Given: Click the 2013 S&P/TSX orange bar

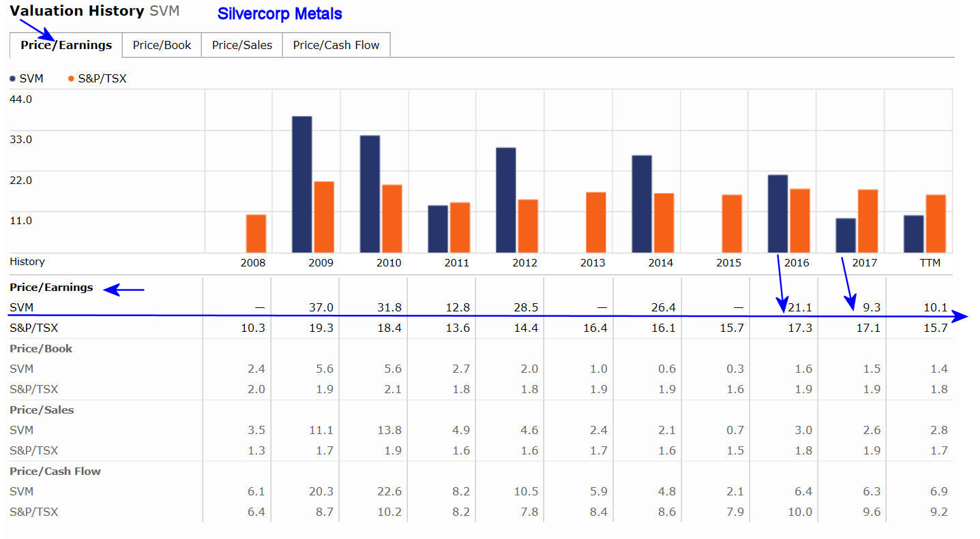Looking at the screenshot, I should coord(596,223).
